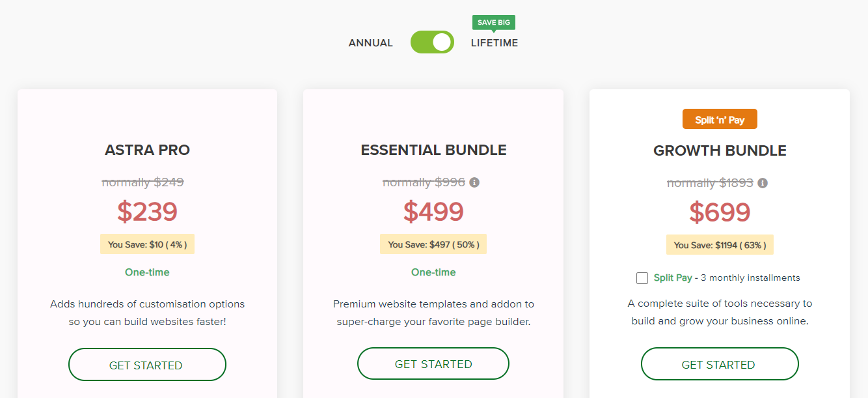Click the $239 Astra Pro price
Image resolution: width=868 pixels, height=398 pixels.
[x=147, y=212]
